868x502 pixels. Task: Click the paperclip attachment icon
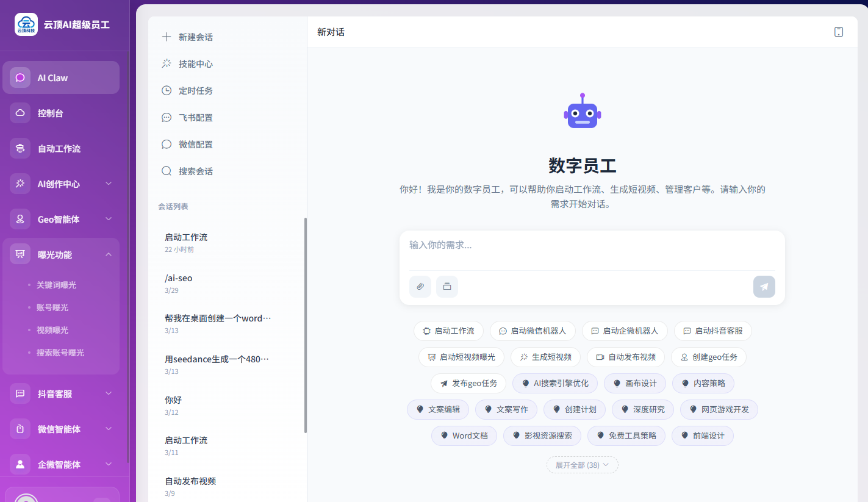pyautogui.click(x=420, y=287)
